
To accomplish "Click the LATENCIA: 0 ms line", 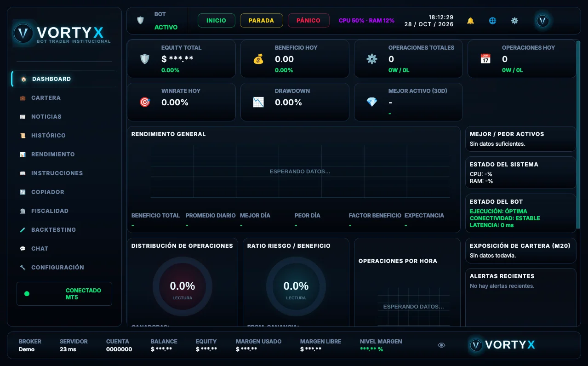I will click(x=491, y=225).
